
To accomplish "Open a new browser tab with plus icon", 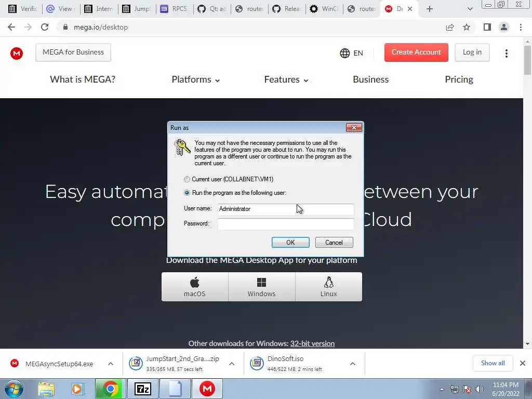I will (430, 9).
